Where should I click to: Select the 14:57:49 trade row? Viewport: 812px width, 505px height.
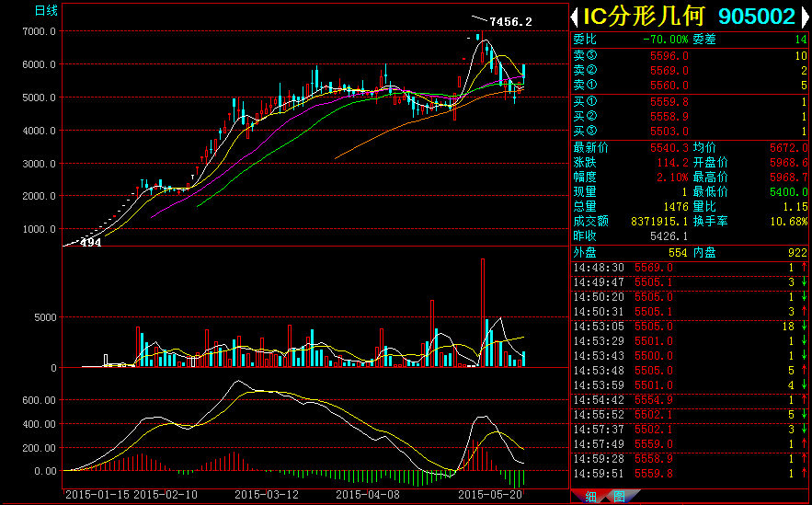(x=691, y=444)
